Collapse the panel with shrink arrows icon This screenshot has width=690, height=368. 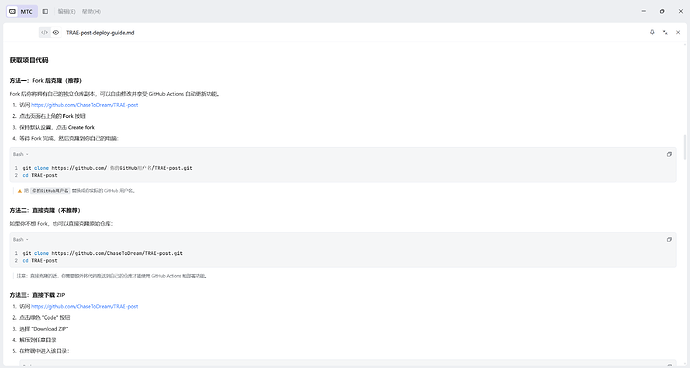coord(665,32)
